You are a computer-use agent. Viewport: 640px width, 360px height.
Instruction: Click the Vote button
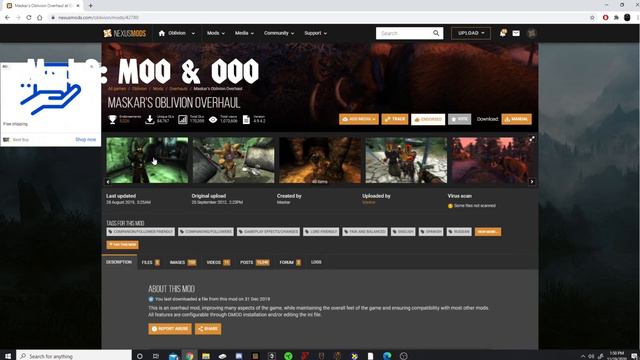(x=460, y=119)
